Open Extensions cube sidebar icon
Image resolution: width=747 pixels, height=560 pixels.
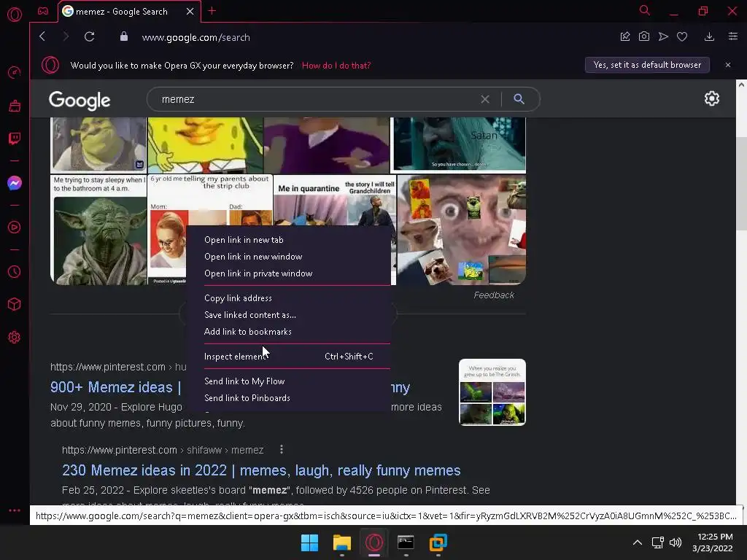[15, 304]
